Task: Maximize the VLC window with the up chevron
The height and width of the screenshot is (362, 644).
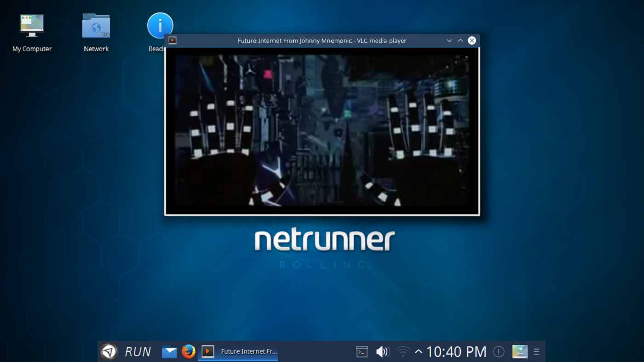Action: click(x=460, y=40)
